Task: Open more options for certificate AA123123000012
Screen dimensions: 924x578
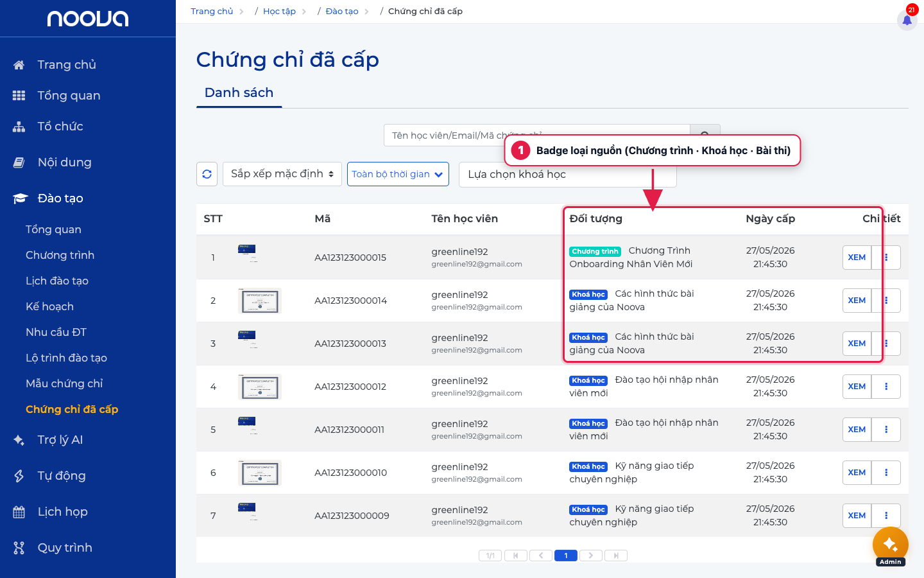Action: click(886, 387)
